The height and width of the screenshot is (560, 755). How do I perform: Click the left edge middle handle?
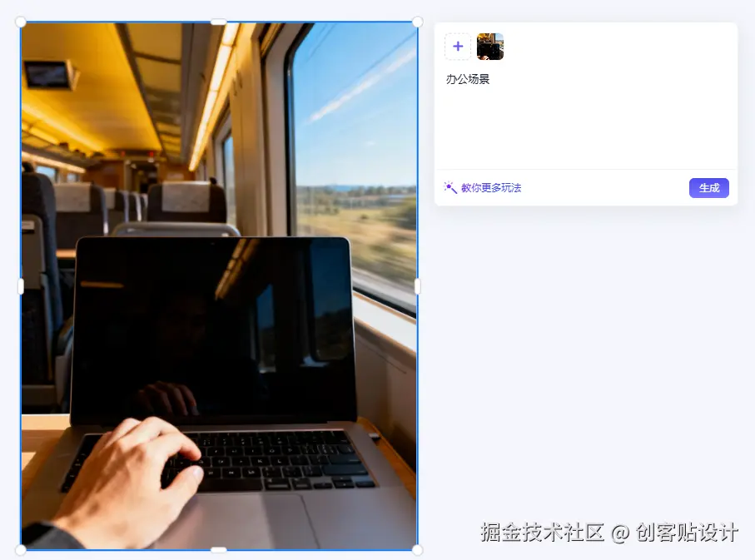tap(21, 286)
